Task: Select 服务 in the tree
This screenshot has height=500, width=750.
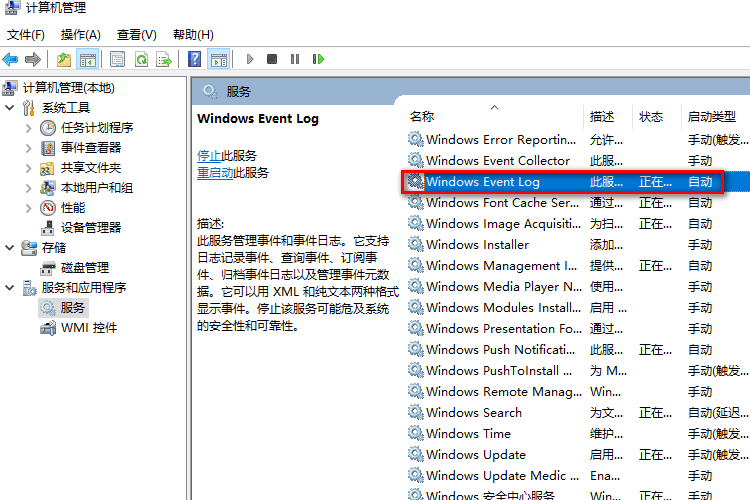Action: pyautogui.click(x=73, y=308)
